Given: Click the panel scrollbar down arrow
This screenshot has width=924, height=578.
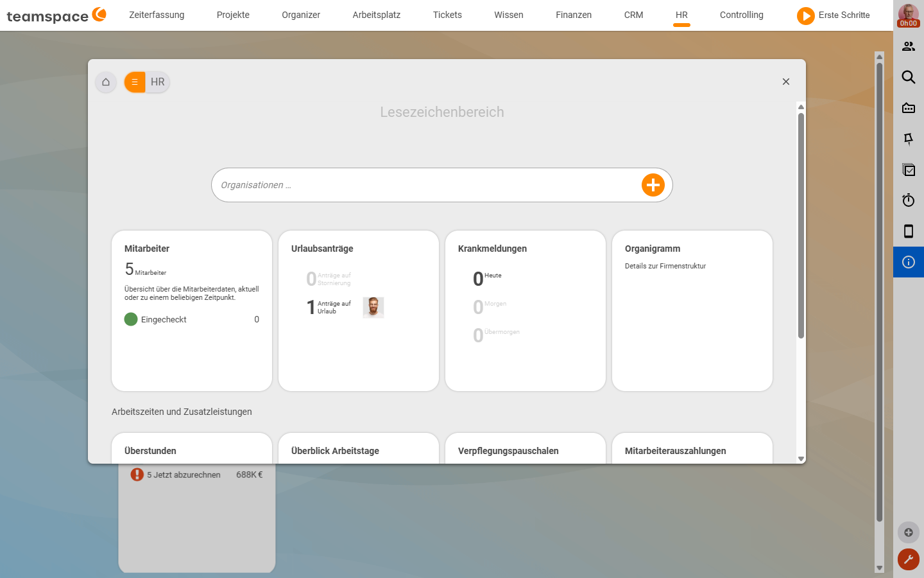Looking at the screenshot, I should 801,459.
